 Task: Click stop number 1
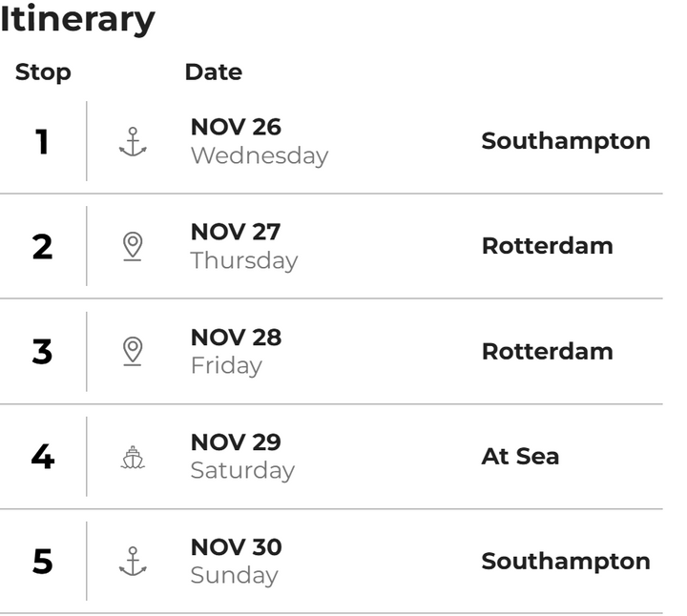click(42, 142)
